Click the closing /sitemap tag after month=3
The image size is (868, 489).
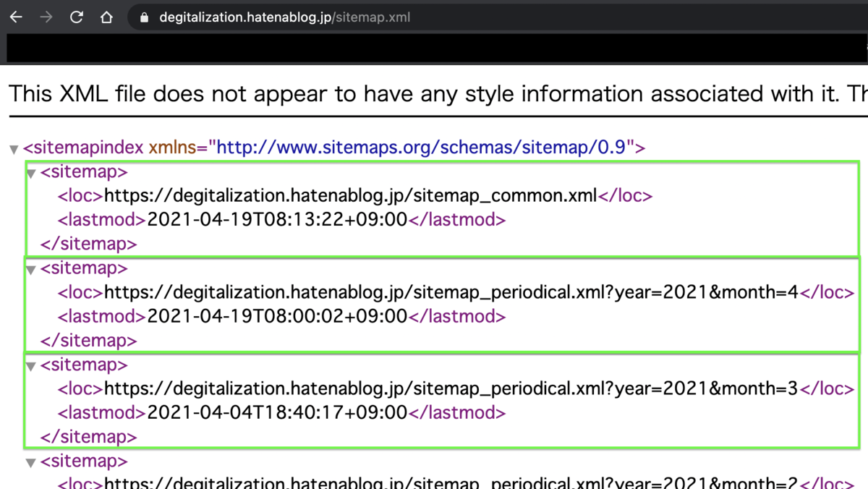point(88,437)
